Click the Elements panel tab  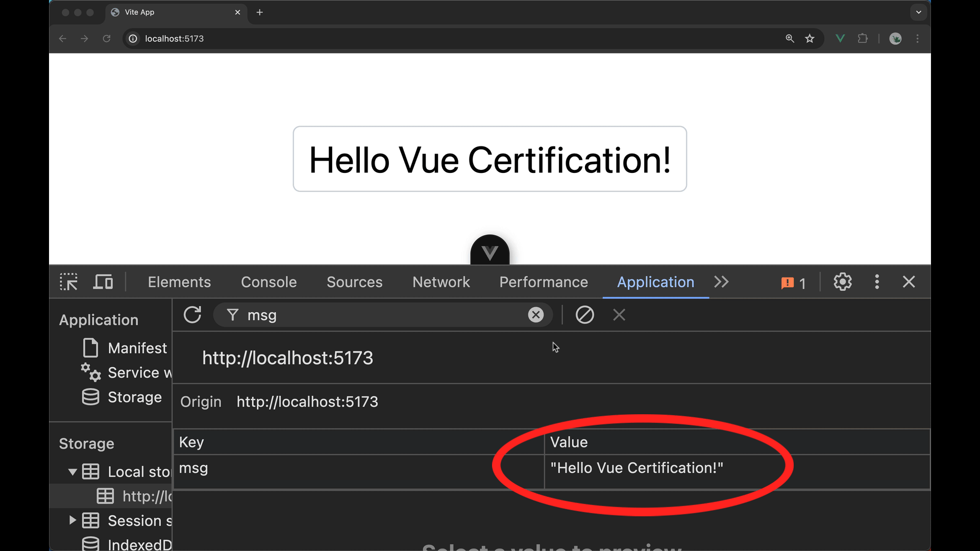coord(178,282)
